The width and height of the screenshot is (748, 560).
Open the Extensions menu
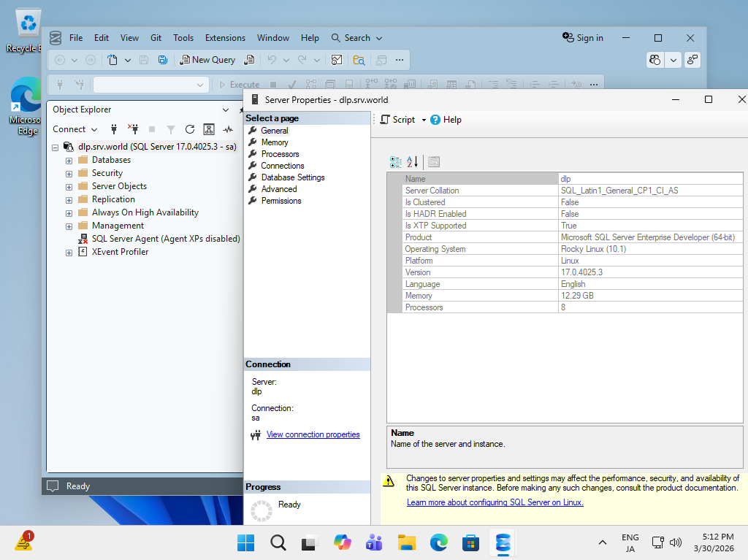[225, 38]
